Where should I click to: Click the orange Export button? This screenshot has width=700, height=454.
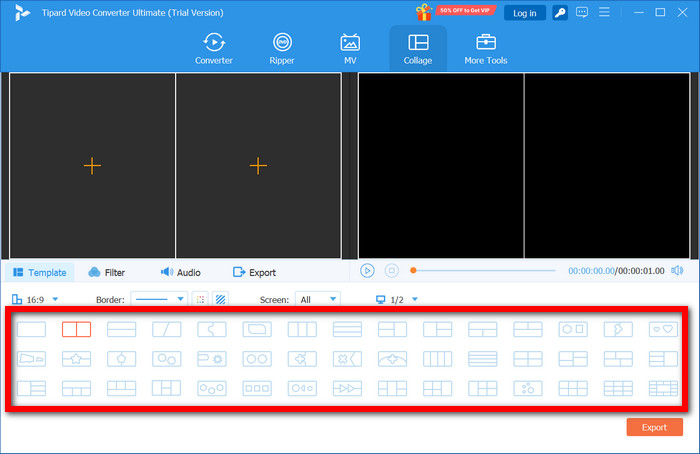coord(654,427)
